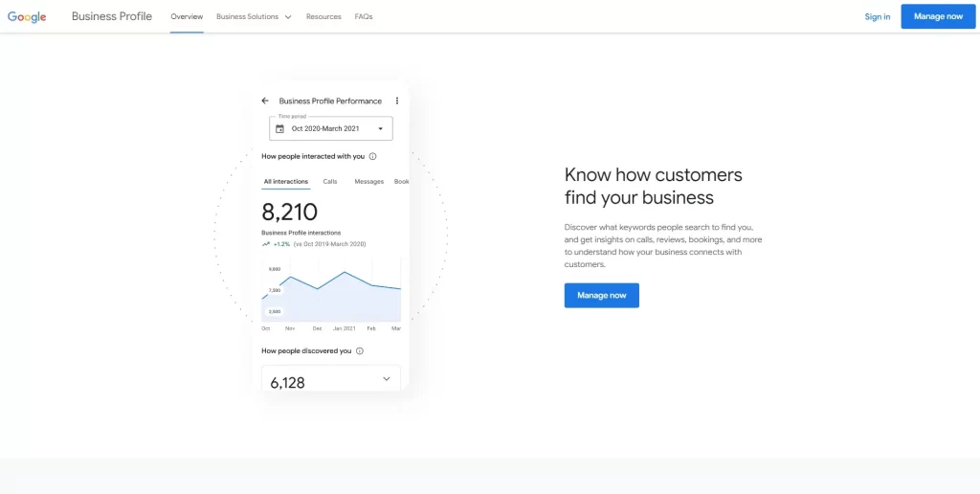The height and width of the screenshot is (494, 980).
Task: Click the Oct 2020-March 2021 date text
Action: tap(325, 129)
